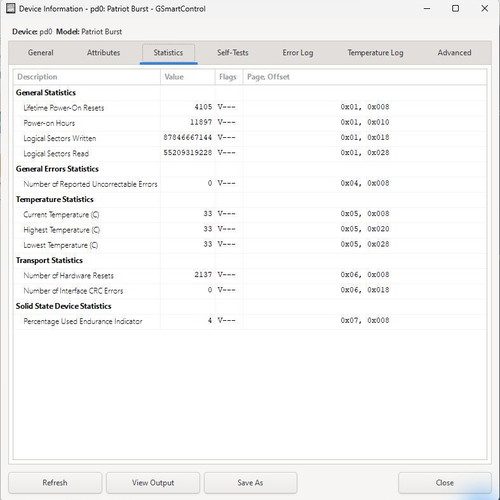Open the Self-Tests tab

[x=233, y=53]
